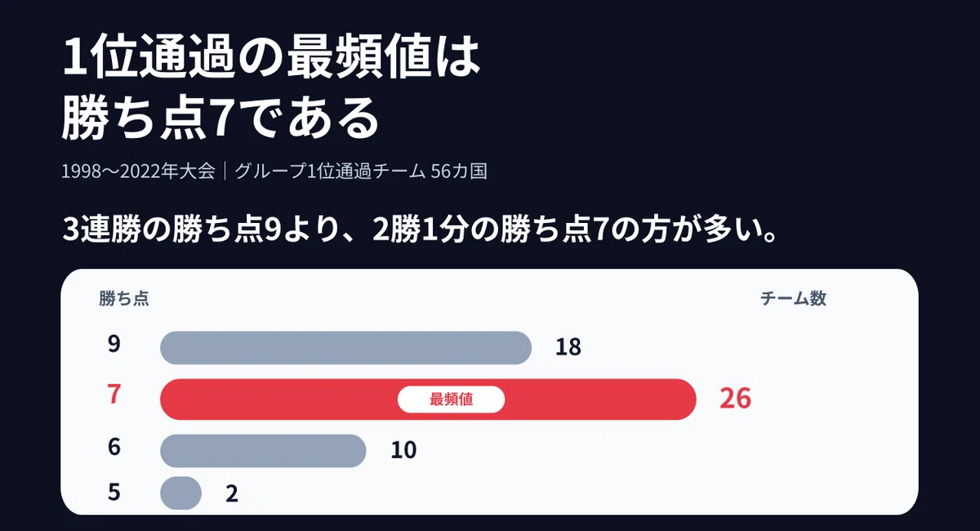
Task: Click the subtitle 1998〜2022年大会
Action: click(139, 172)
